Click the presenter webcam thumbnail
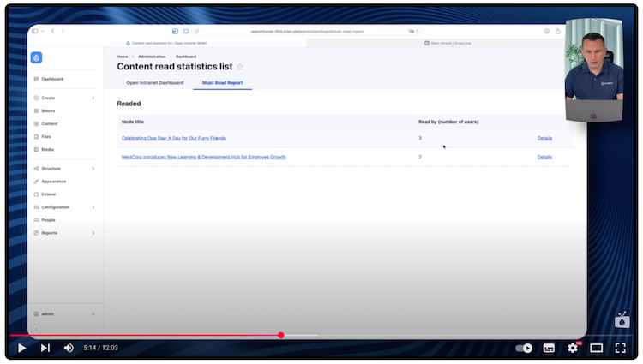This screenshot has width=643, height=364. pos(594,69)
